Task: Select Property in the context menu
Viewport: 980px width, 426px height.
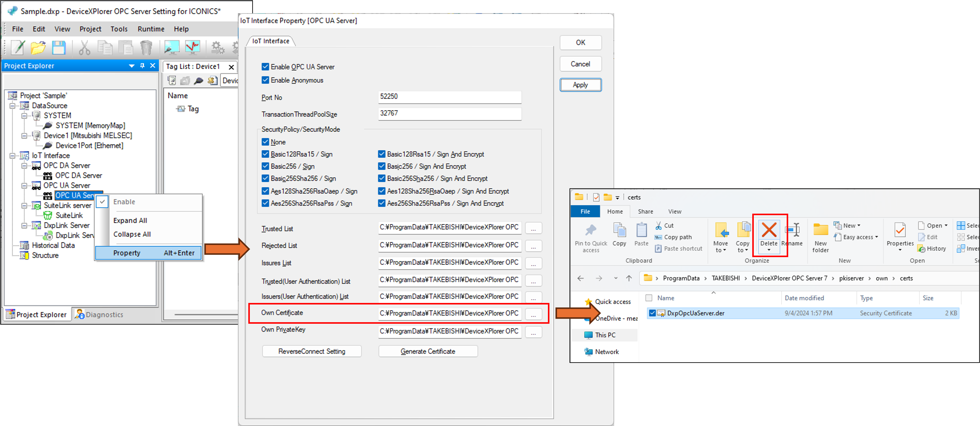Action: (x=127, y=253)
